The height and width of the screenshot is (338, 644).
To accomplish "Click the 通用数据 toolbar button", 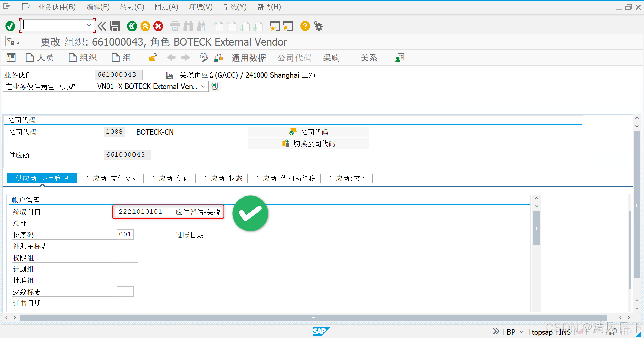I will pyautogui.click(x=249, y=58).
